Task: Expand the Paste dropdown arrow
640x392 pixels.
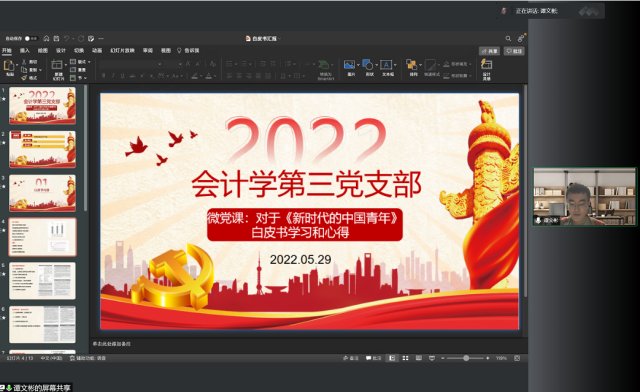Action: click(17, 65)
